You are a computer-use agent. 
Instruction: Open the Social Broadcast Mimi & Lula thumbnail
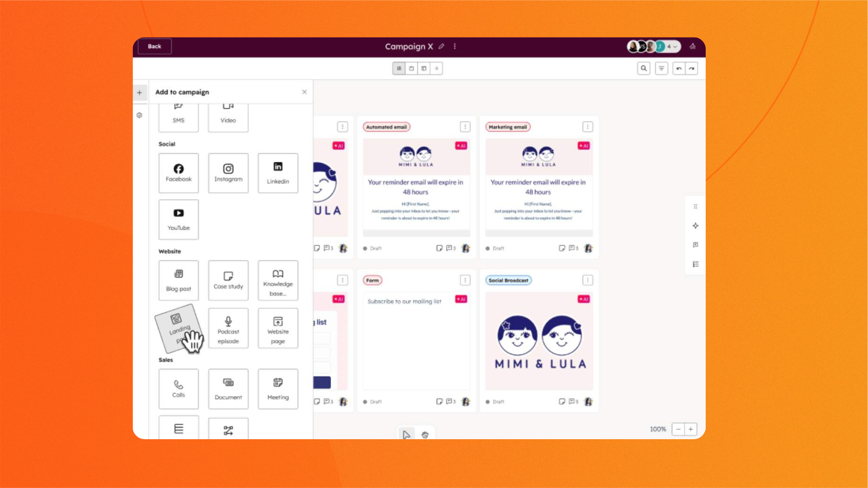(x=539, y=341)
